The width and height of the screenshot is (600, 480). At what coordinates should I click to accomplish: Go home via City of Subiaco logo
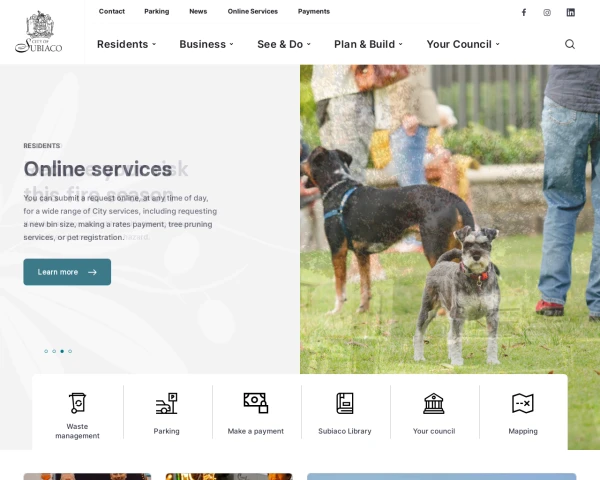point(39,32)
